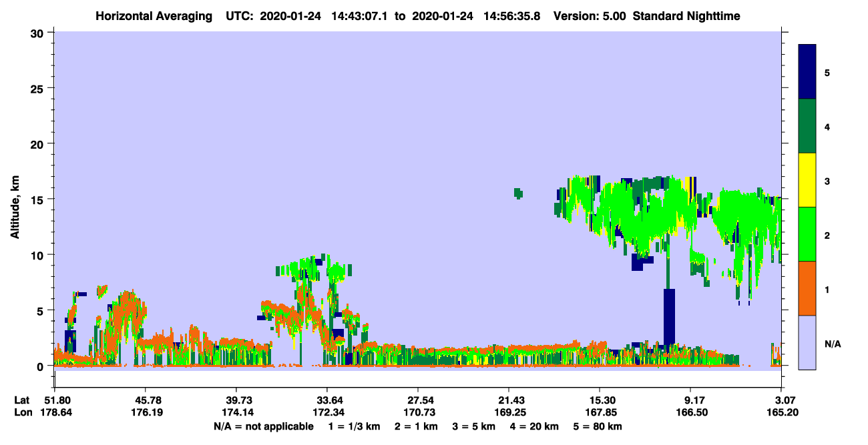Click the start time '14:43:07.1' in title

tap(359, 15)
